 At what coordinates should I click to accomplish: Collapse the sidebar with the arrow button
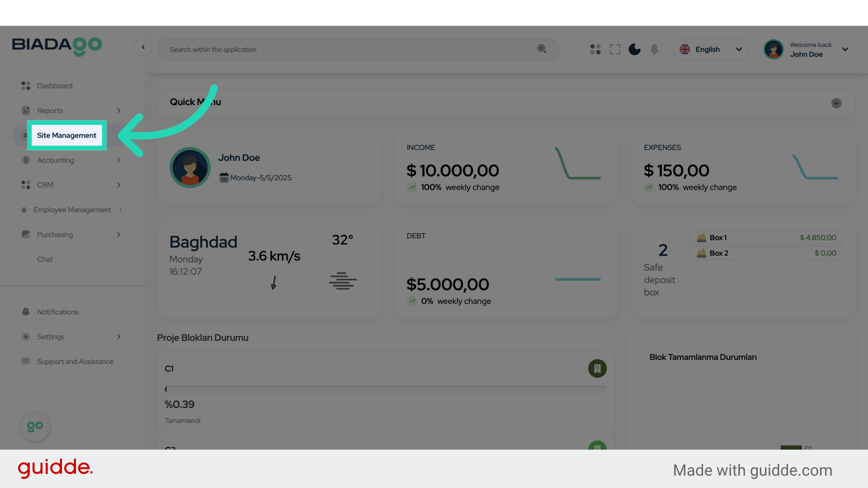pos(143,47)
